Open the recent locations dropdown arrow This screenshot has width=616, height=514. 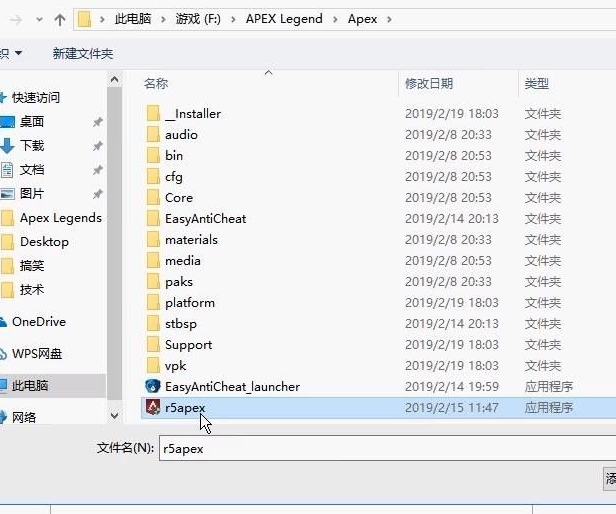coord(39,19)
